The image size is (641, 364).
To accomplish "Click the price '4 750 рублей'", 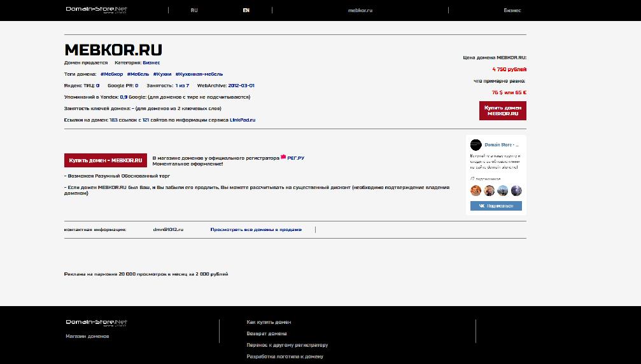I will [x=509, y=69].
